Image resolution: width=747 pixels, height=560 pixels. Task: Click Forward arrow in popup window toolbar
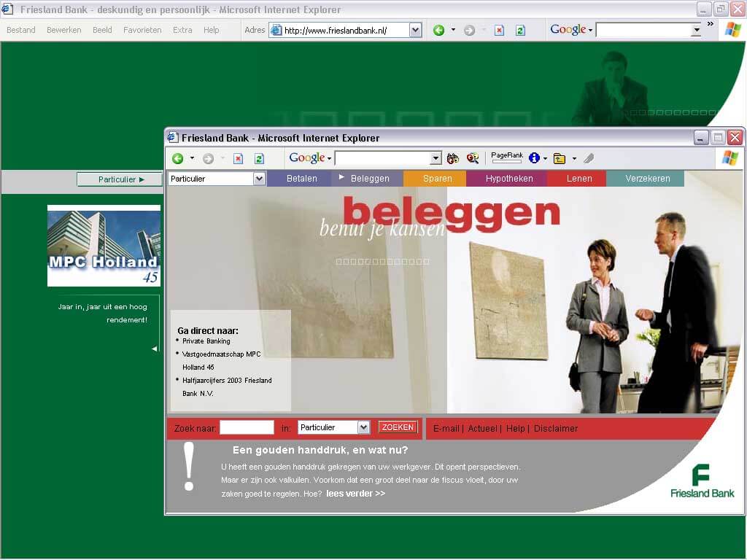208,158
